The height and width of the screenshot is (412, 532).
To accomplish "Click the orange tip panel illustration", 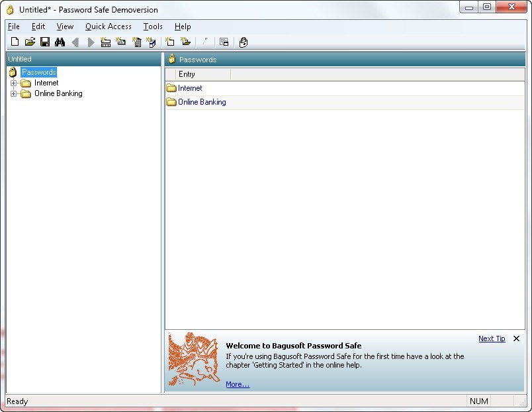I will tap(194, 359).
